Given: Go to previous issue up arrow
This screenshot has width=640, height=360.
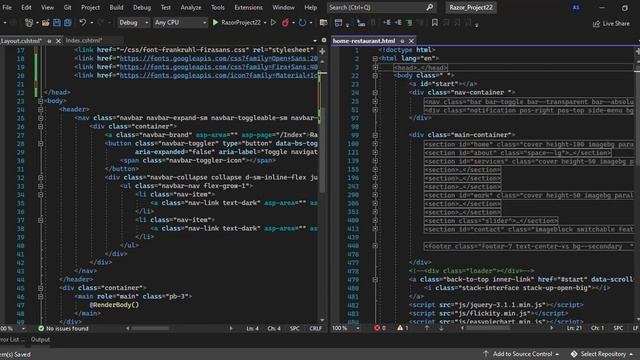Looking at the screenshot, I should [427, 328].
